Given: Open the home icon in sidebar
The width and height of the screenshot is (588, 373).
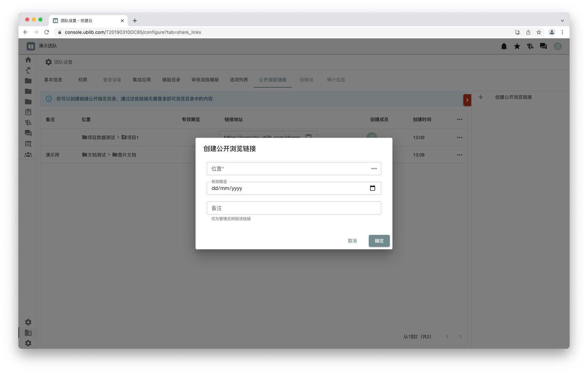Looking at the screenshot, I should 28,60.
